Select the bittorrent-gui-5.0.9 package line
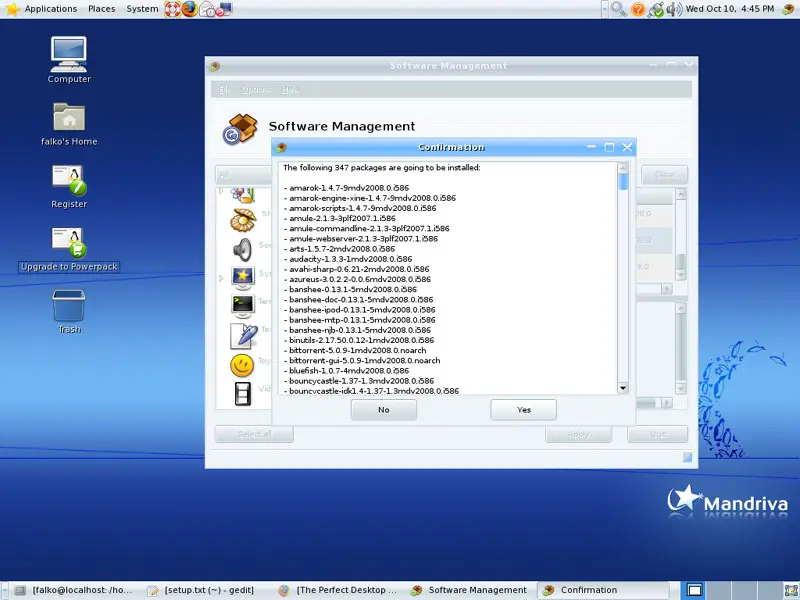Image resolution: width=800 pixels, height=600 pixels. coord(362,360)
